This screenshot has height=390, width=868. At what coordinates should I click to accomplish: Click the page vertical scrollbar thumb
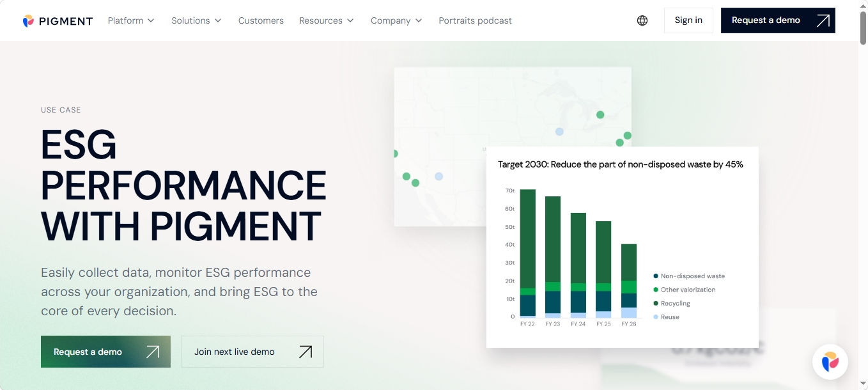(x=863, y=28)
